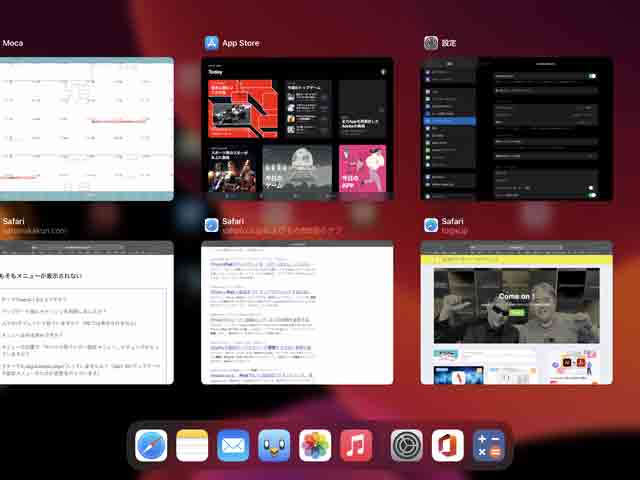Click the 'Today' heading in App Store card
Screen dimensions: 640x480
coord(216,72)
